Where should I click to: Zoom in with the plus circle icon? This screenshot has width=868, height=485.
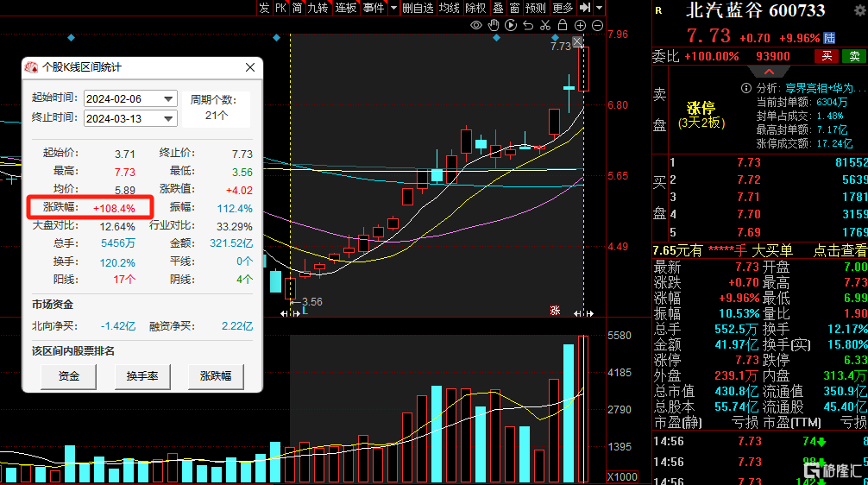click(580, 26)
